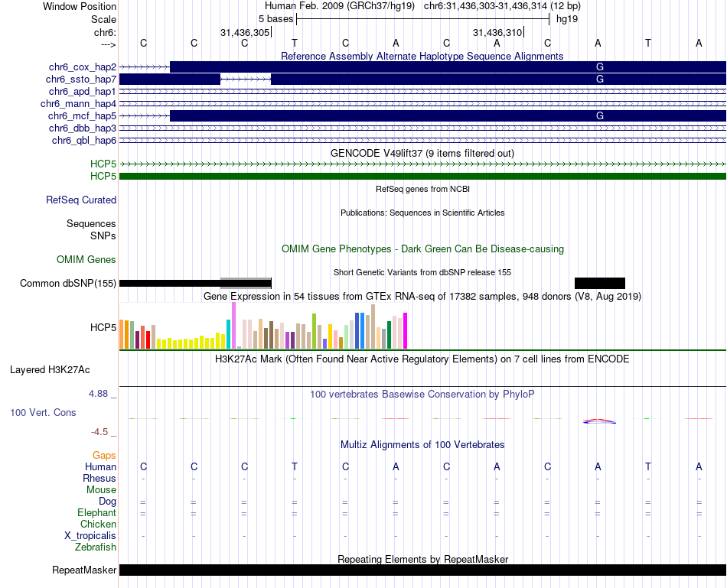Open the Reference Assembly Alternate Haplotype track title

click(422, 56)
